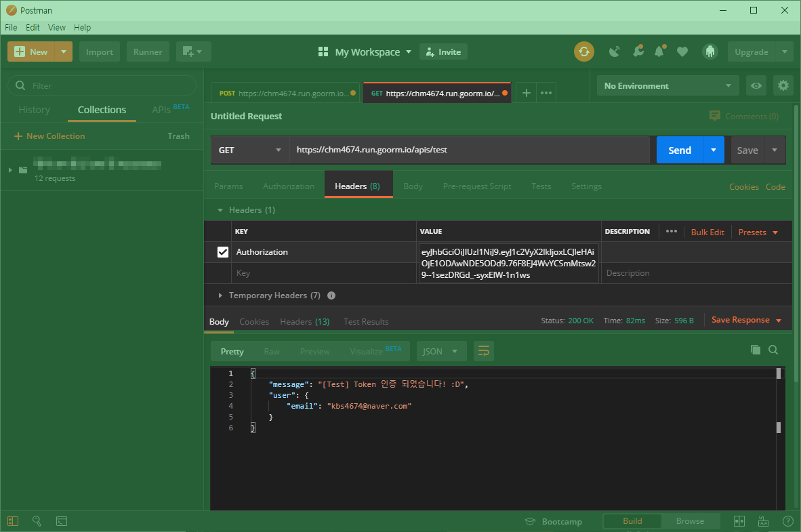The height and width of the screenshot is (532, 801).
Task: Expand Temporary Headers (7)
Action: [220, 295]
